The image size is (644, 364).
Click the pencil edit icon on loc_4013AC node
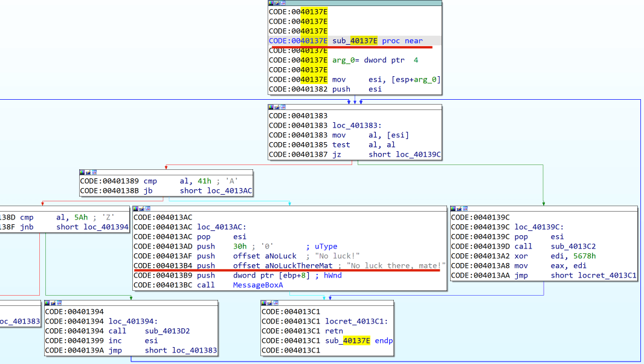click(x=142, y=209)
